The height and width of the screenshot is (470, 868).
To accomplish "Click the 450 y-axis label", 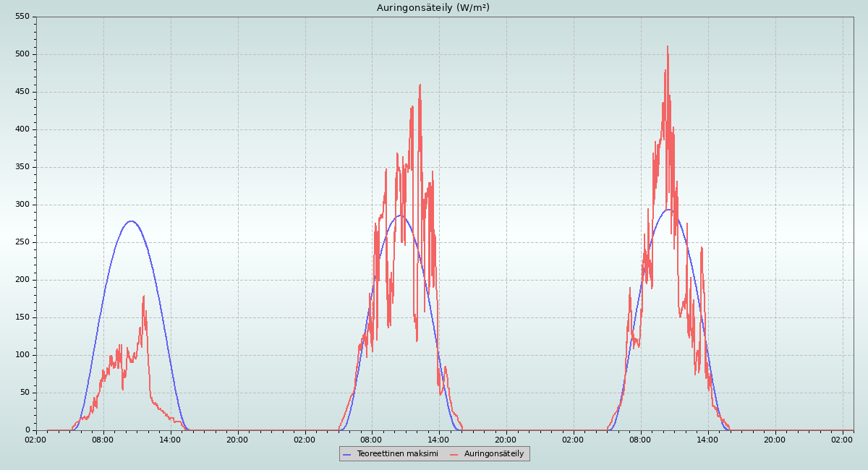I will pyautogui.click(x=22, y=92).
